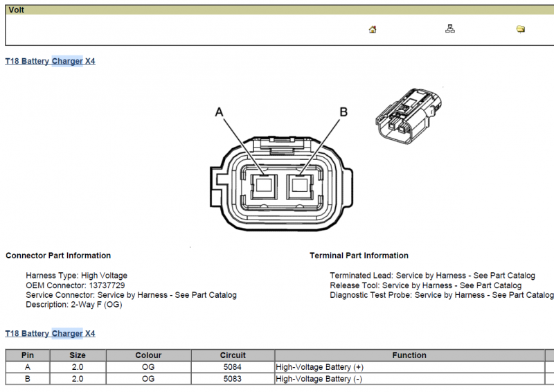Screen dimensions: 554x392
Task: Click terminal A cavity in connector diagram
Action: pyautogui.click(x=264, y=186)
